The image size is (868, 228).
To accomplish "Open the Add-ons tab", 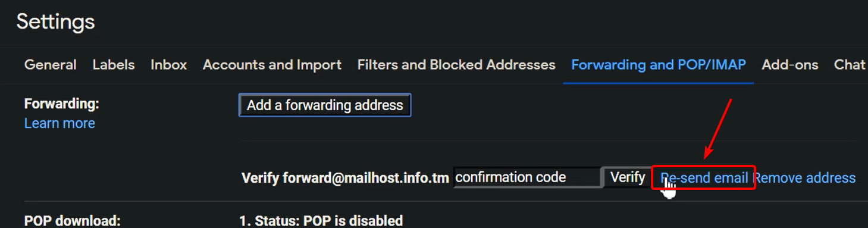I will click(x=790, y=65).
